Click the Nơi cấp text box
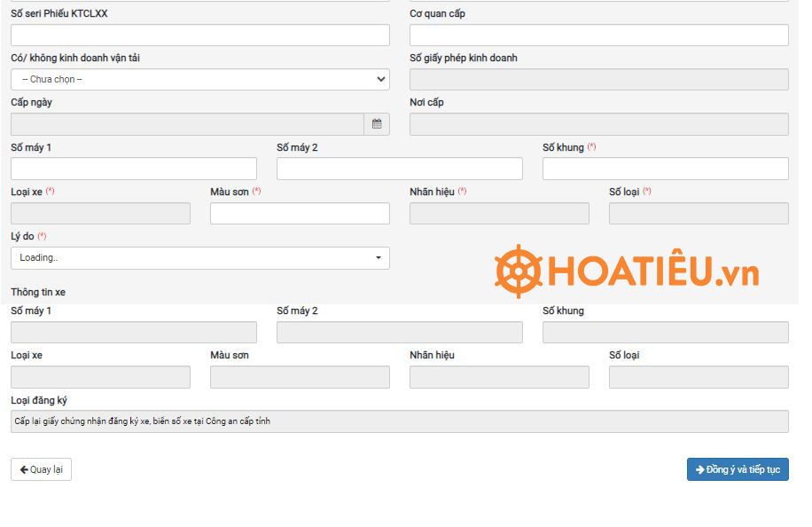 598,124
